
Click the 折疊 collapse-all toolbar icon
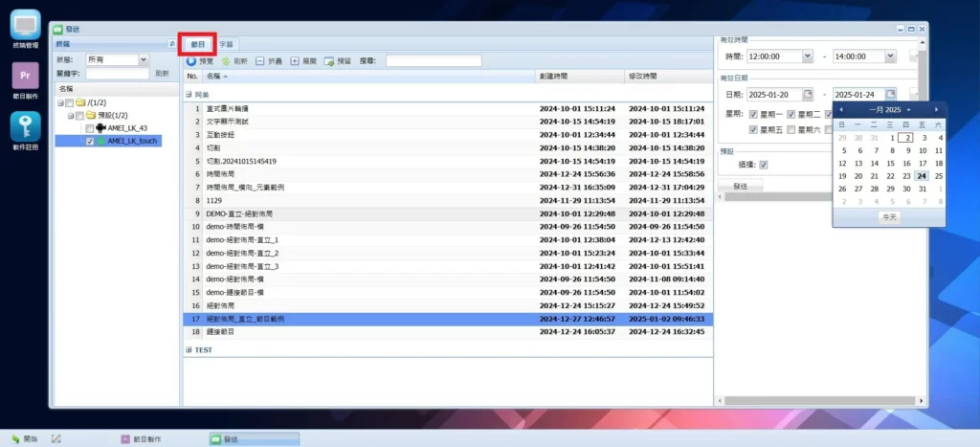260,60
